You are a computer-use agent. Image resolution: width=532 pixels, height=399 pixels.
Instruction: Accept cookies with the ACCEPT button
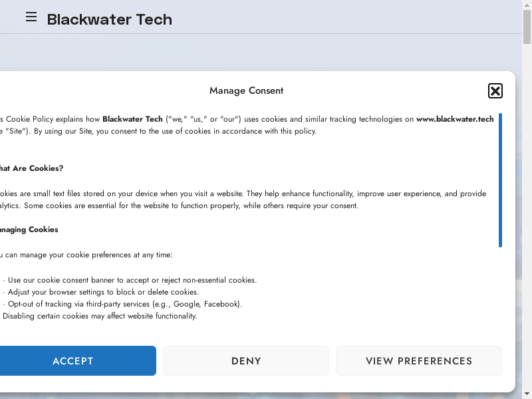[73, 361]
